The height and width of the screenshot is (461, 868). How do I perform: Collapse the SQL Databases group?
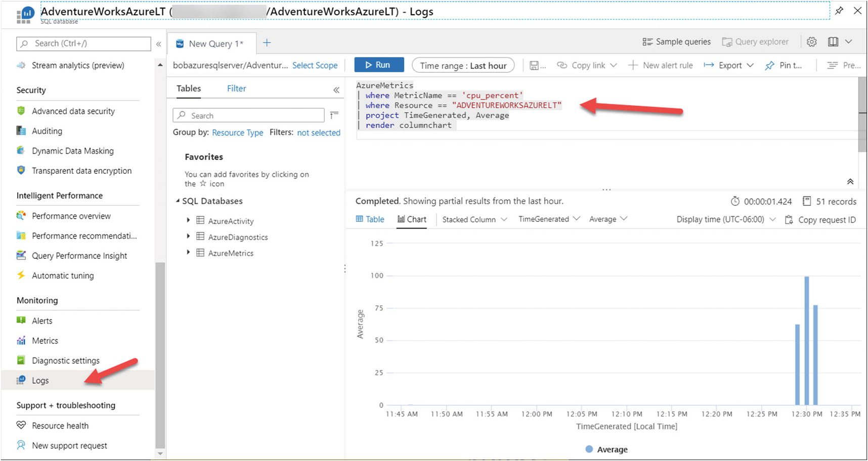(178, 201)
